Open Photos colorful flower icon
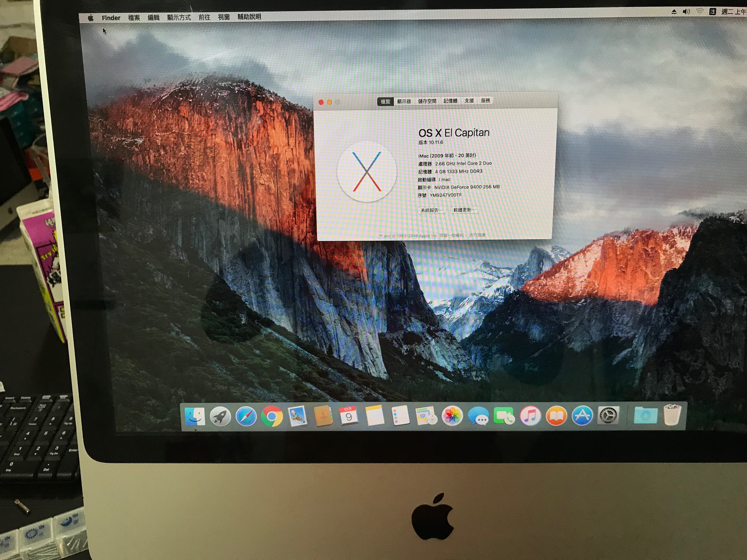747x560 pixels. [x=452, y=416]
